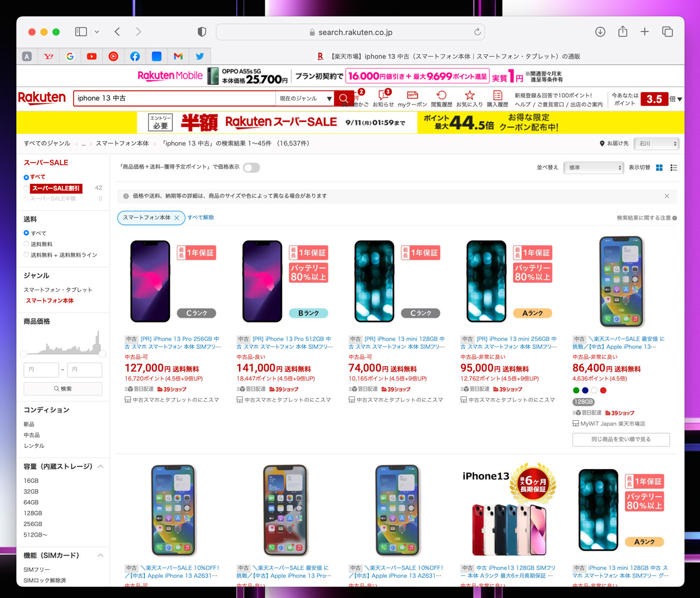Image resolution: width=700 pixels, height=598 pixels.
Task: Click すべてのジャンル breadcrumb
Action: click(47, 143)
